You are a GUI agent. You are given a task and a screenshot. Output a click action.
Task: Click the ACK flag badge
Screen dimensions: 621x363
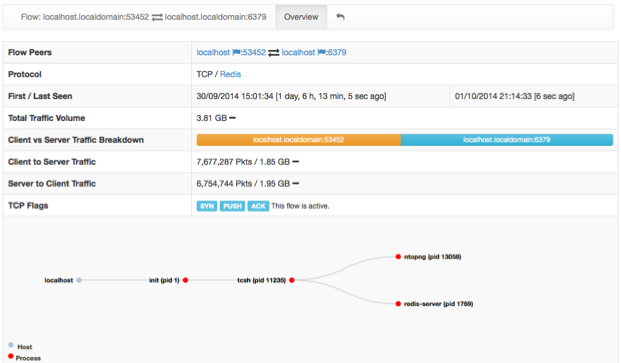(258, 206)
